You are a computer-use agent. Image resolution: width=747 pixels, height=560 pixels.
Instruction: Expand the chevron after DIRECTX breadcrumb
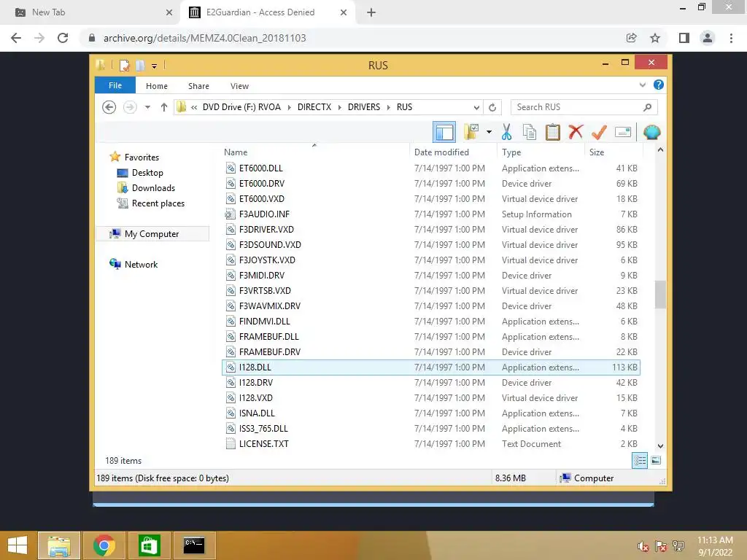coord(340,107)
